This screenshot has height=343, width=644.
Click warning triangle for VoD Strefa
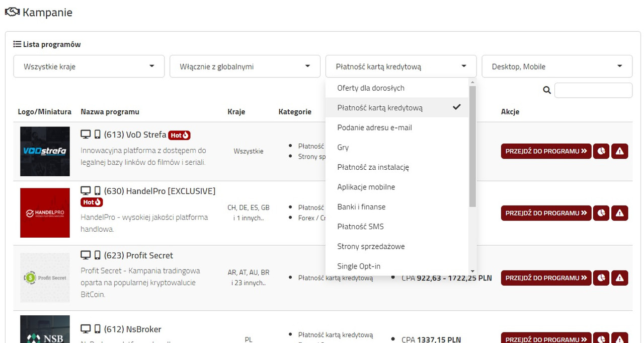point(620,151)
